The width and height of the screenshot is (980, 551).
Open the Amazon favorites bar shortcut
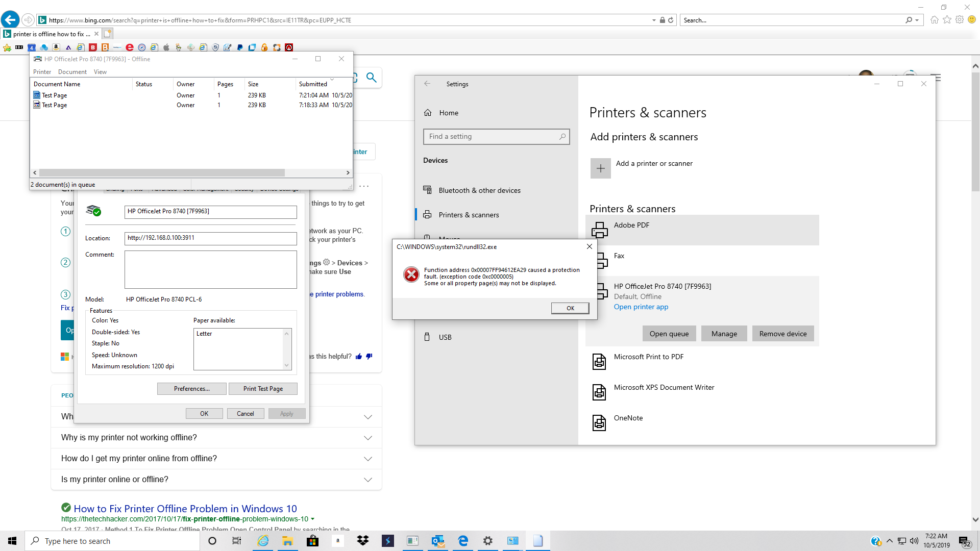click(x=56, y=47)
